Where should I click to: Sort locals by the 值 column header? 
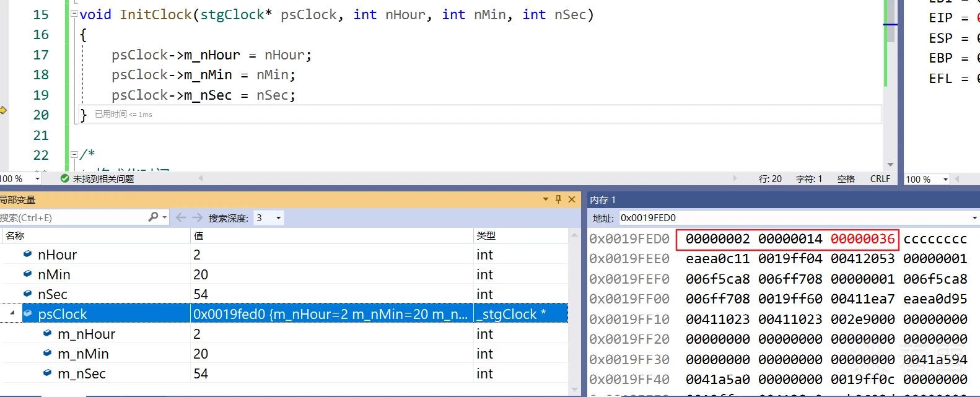click(331, 235)
